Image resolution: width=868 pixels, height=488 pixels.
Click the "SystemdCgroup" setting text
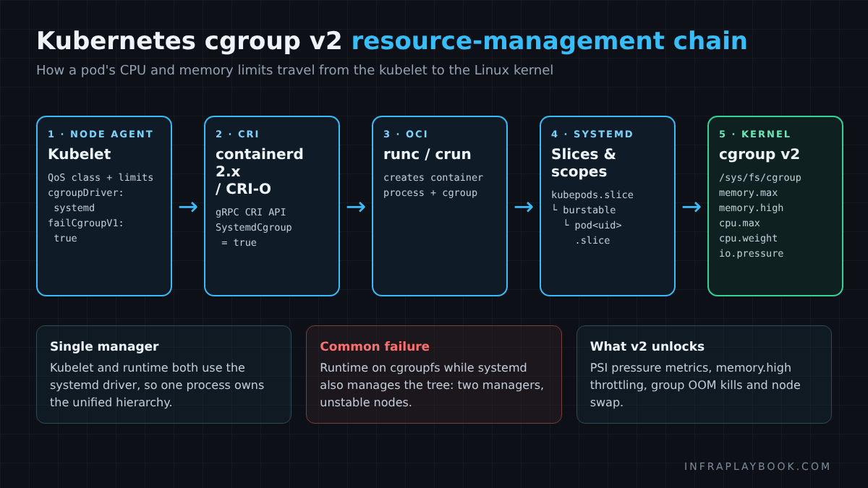coord(254,227)
